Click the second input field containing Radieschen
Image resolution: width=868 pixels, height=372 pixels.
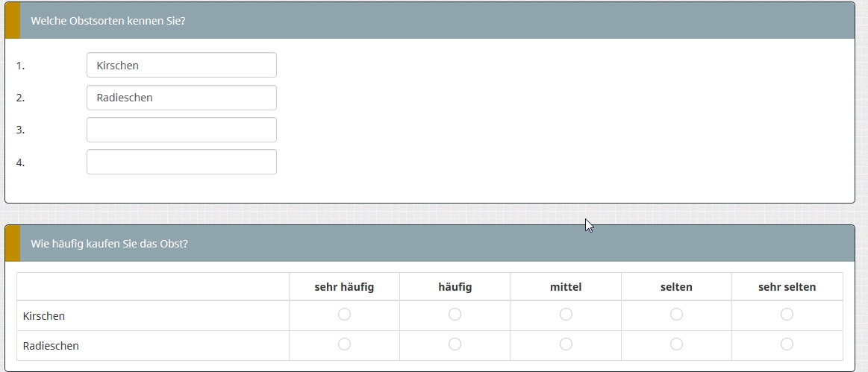(181, 98)
